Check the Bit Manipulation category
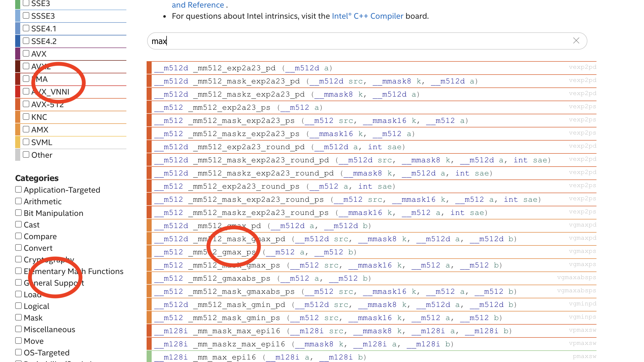The width and height of the screenshot is (644, 362). [18, 213]
